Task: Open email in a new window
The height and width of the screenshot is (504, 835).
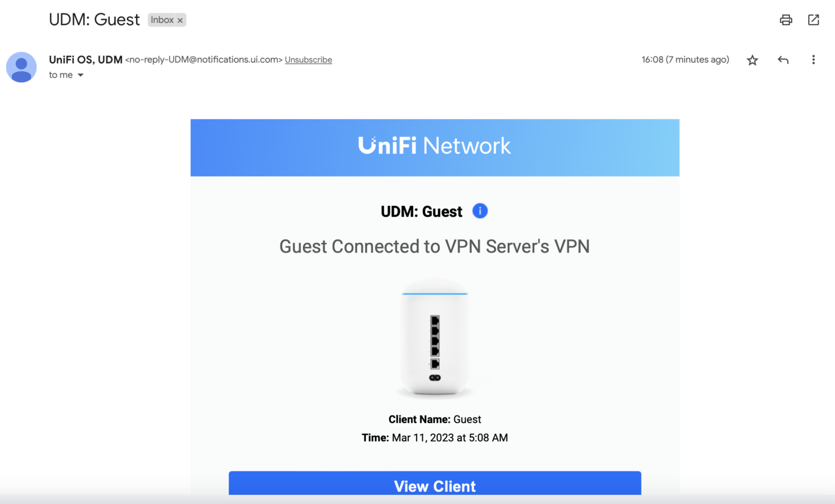Action: click(x=813, y=20)
